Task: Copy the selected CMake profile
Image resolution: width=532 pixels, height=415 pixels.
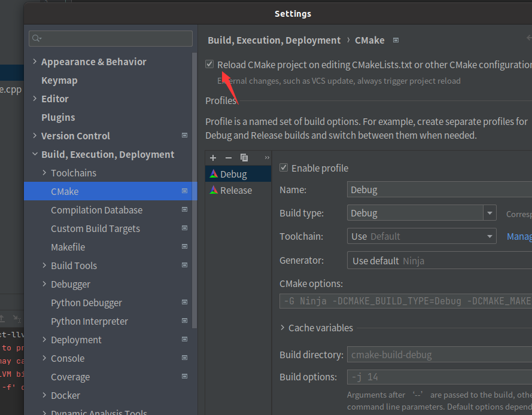Action: pos(244,158)
